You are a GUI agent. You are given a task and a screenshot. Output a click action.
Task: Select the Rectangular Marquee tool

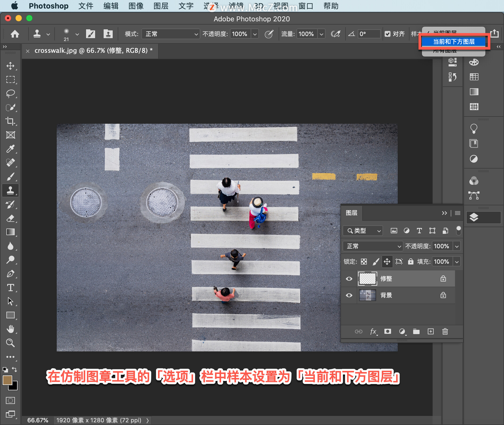[10, 79]
